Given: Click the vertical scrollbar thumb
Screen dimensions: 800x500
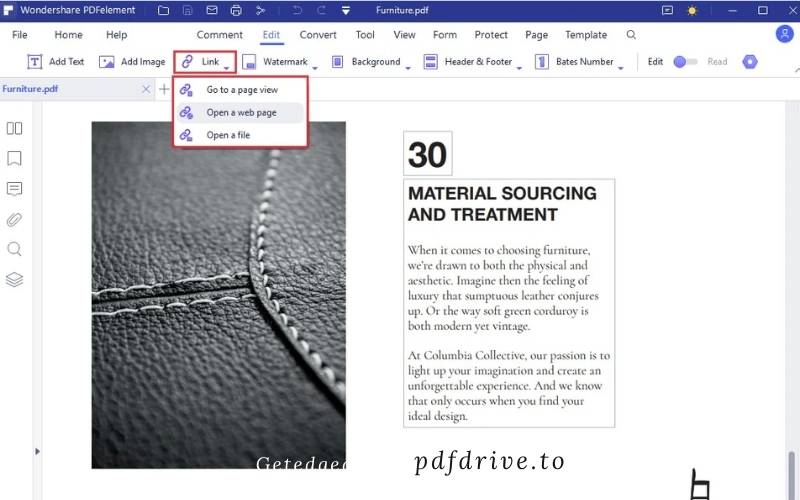Looking at the screenshot, I should pyautogui.click(x=791, y=474).
